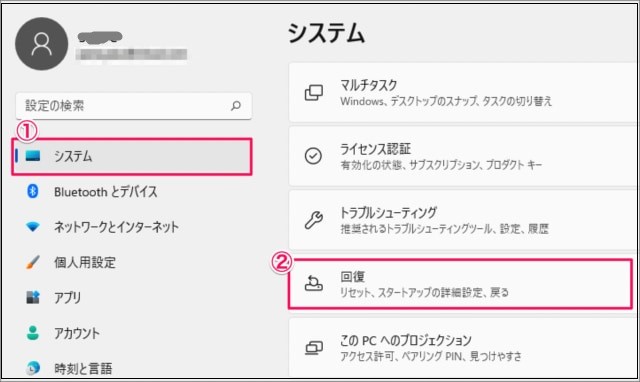Viewport: 640px width, 382px height.
Task: Open the マルチタスク settings entry
Action: coord(463,93)
